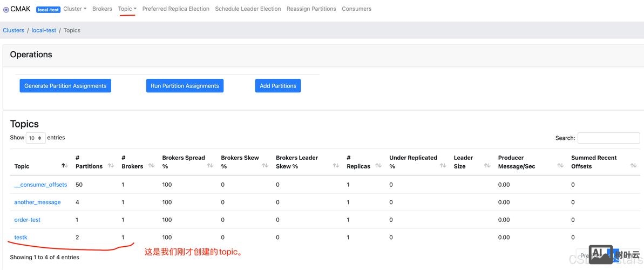Sort by # Partitions column icon
Viewport: 644px width, 270px height.
click(111, 166)
